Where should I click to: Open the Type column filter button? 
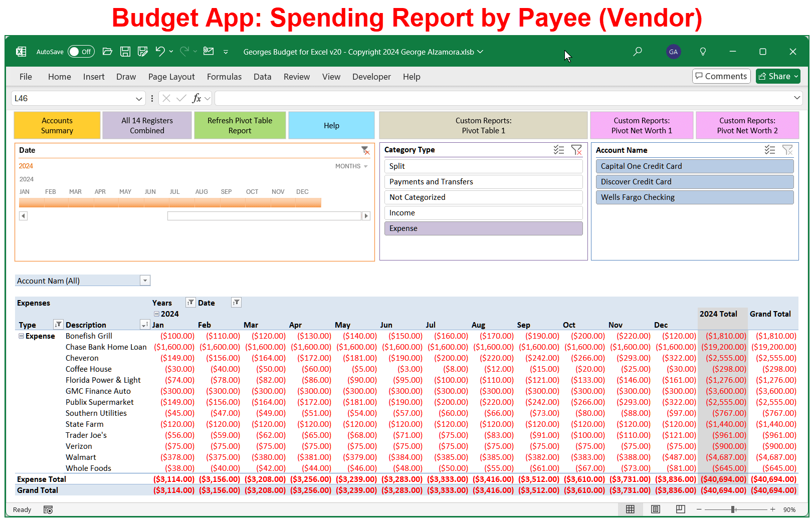(x=58, y=325)
